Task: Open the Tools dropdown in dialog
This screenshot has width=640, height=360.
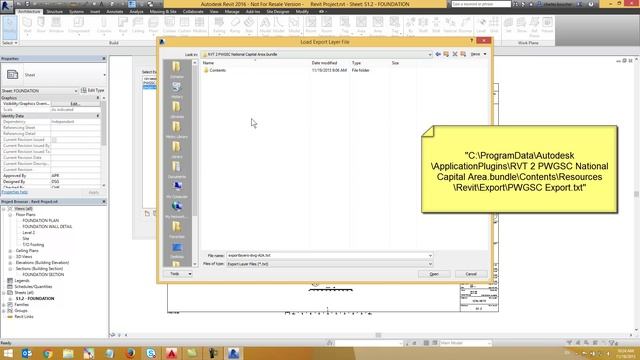Action: click(178, 274)
